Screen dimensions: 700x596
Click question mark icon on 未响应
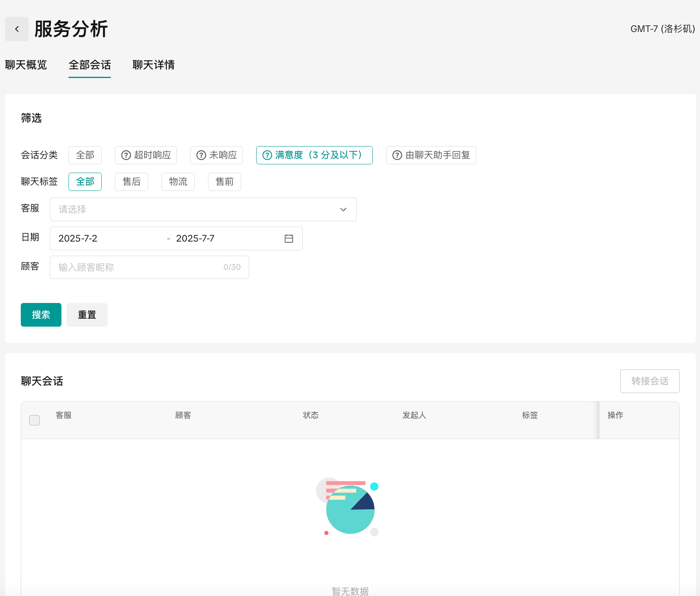201,155
